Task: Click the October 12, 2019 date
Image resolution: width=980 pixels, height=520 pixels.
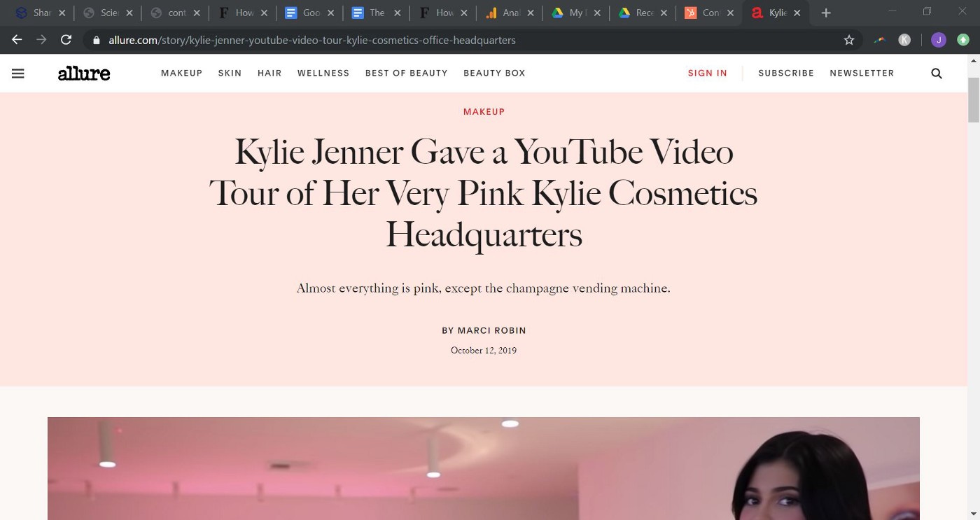Action: [484, 350]
